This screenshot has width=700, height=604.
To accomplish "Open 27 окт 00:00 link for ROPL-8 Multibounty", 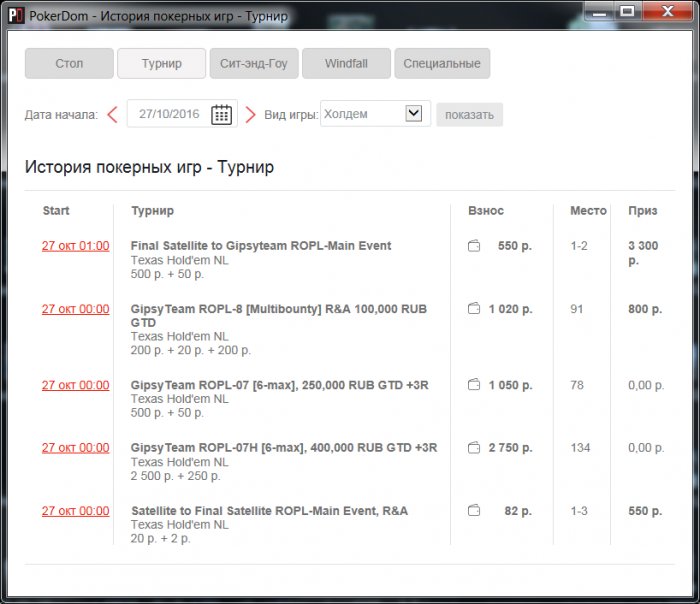I will 75,309.
